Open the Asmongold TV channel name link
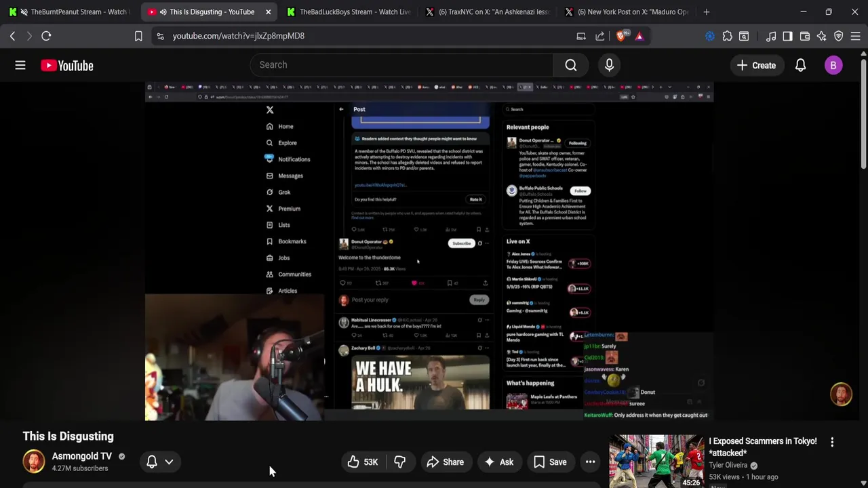Viewport: 868px width, 488px height. (82, 456)
